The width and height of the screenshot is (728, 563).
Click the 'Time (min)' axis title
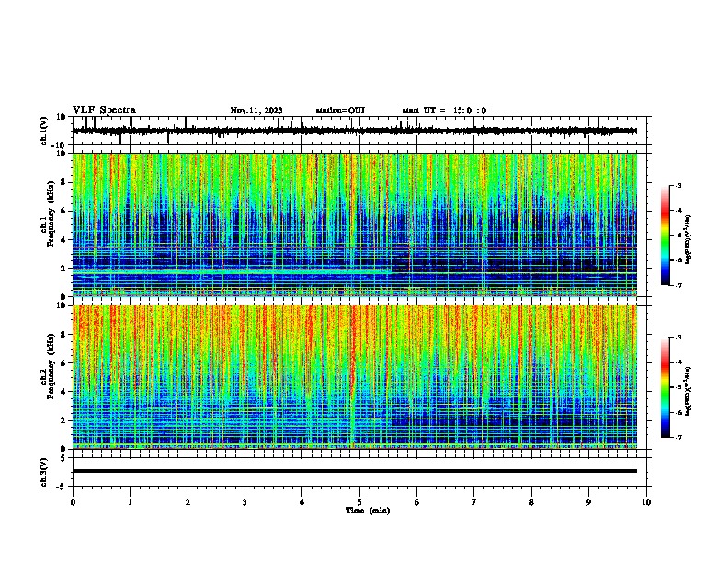coord(368,511)
